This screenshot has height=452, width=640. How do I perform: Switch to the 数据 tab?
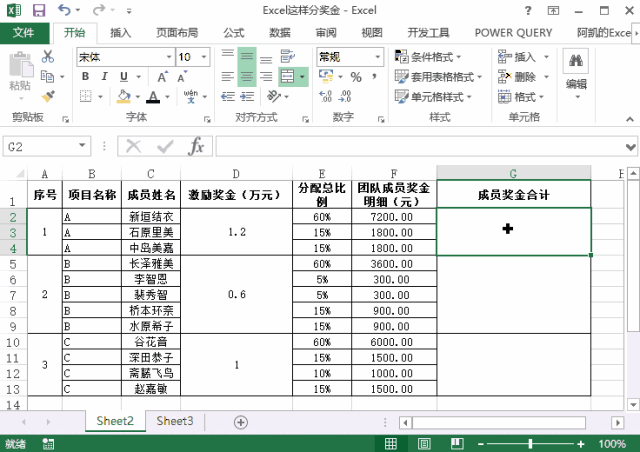pyautogui.click(x=280, y=33)
